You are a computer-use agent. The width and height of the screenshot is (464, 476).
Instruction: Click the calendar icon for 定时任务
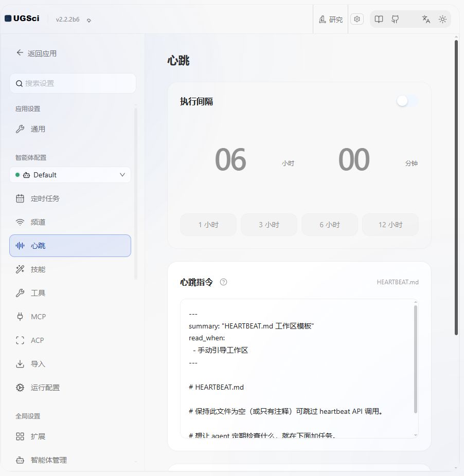coord(20,198)
